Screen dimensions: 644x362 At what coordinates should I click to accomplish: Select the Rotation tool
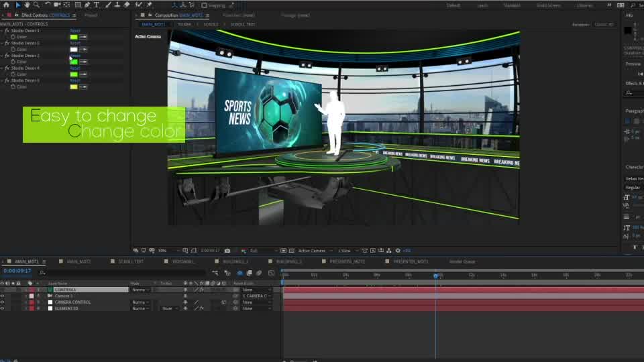point(47,5)
